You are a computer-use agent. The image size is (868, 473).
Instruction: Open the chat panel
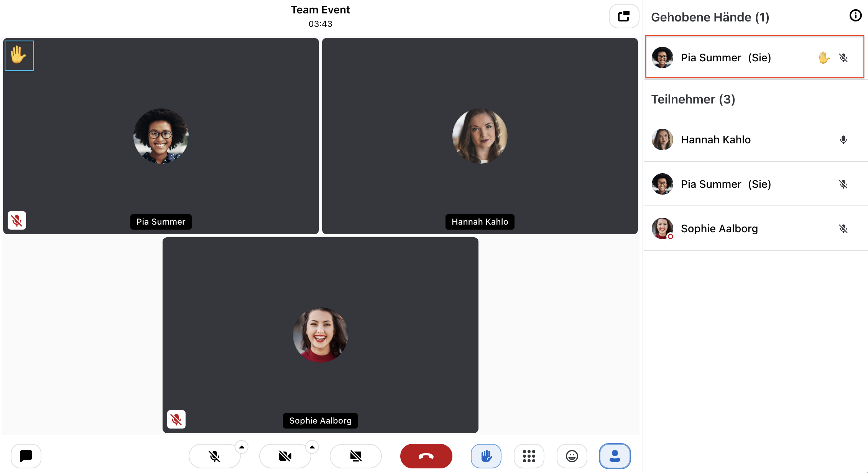[26, 456]
